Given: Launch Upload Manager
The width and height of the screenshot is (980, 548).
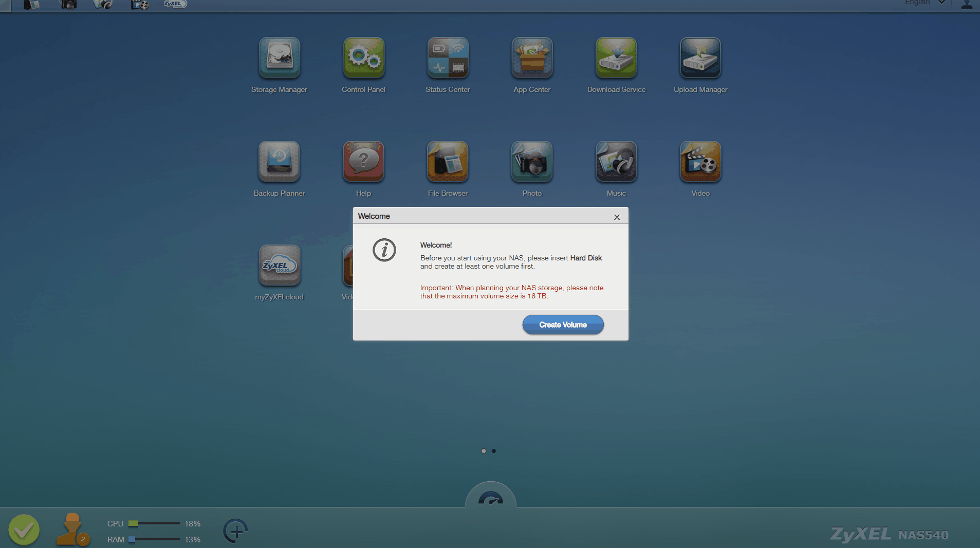Looking at the screenshot, I should 700,58.
